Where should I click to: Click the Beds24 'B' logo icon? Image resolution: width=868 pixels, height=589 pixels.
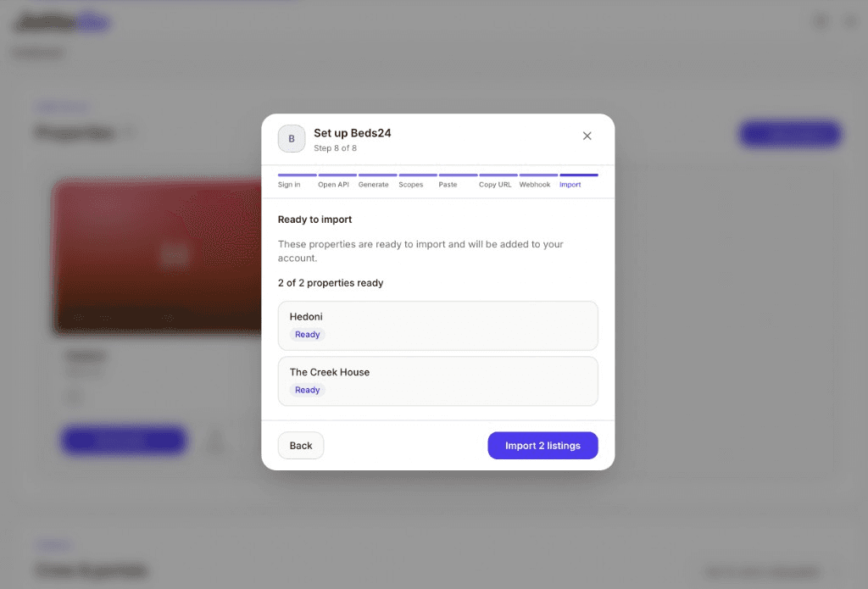click(292, 138)
